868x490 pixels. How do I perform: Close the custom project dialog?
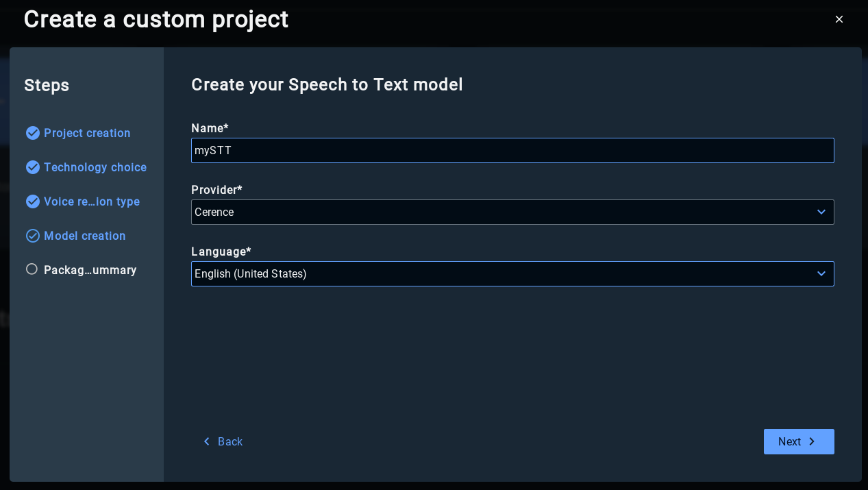click(839, 19)
